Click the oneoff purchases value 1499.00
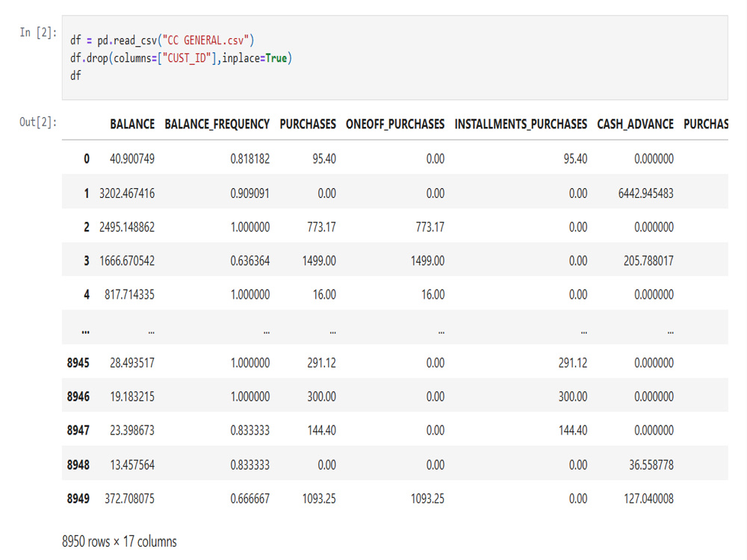The image size is (747, 560). [x=428, y=261]
